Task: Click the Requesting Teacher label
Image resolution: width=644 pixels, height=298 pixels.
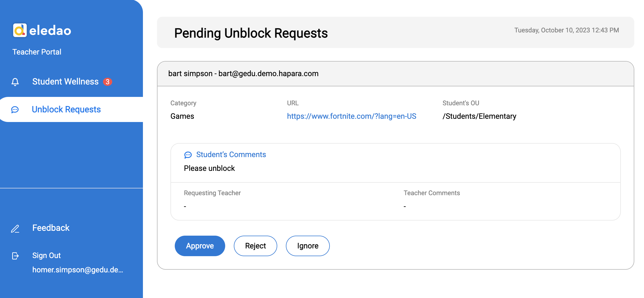Action: [212, 193]
